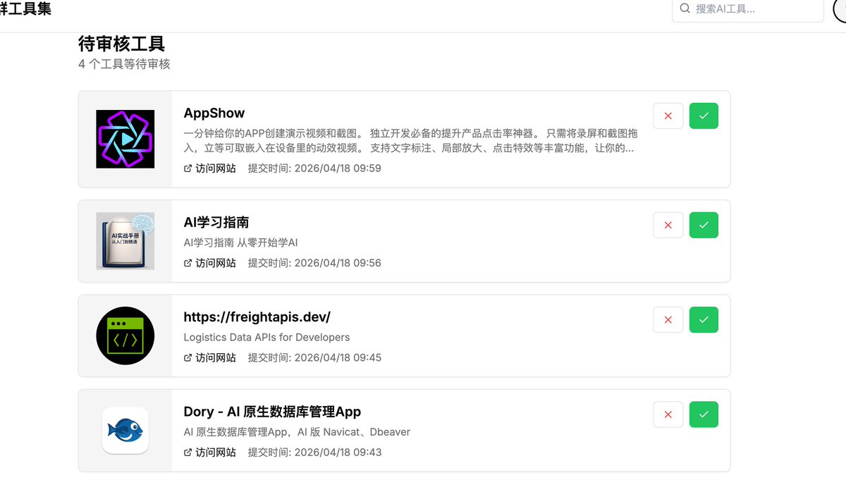Image resolution: width=846 pixels, height=504 pixels.
Task: Open 访问网站 link for Dory
Action: point(210,453)
